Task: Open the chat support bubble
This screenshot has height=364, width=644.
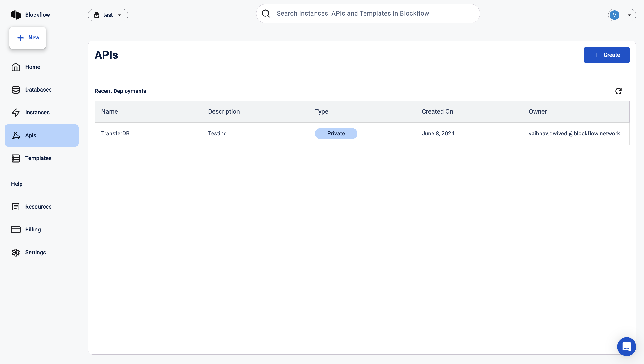Action: click(x=626, y=346)
